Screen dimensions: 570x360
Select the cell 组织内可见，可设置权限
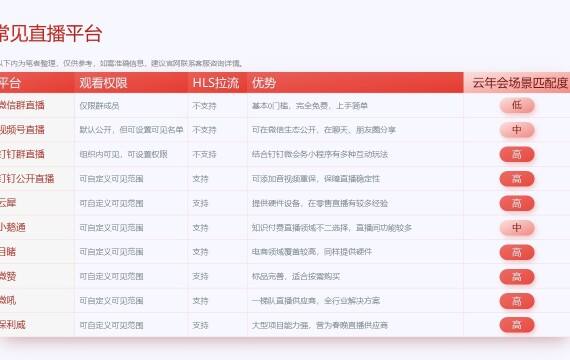[123, 154]
